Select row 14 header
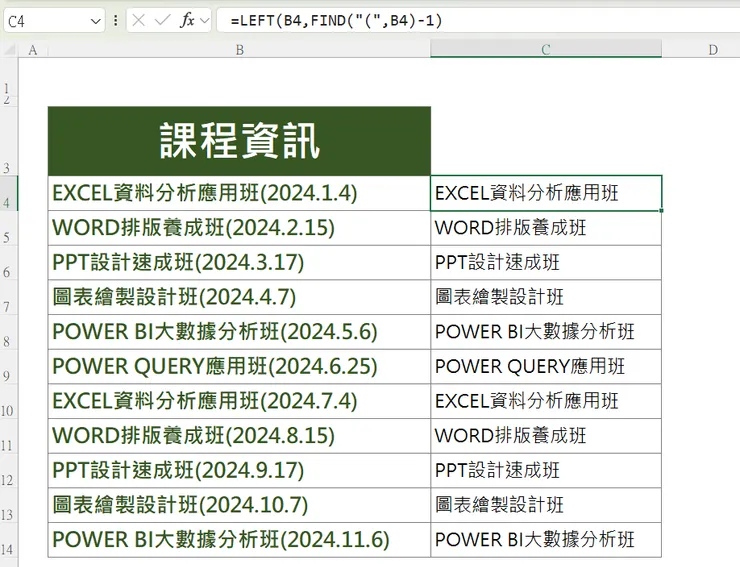 coord(8,548)
